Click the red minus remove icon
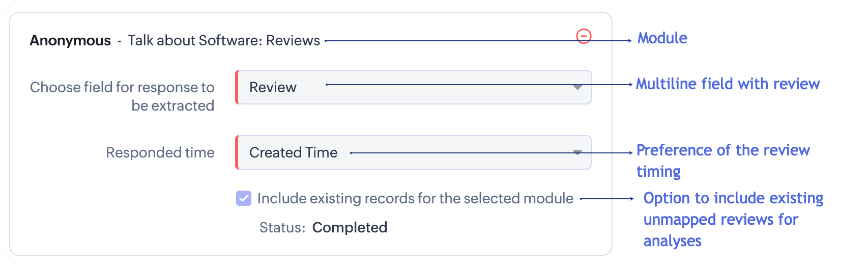Image resolution: width=868 pixels, height=264 pixels. (583, 36)
